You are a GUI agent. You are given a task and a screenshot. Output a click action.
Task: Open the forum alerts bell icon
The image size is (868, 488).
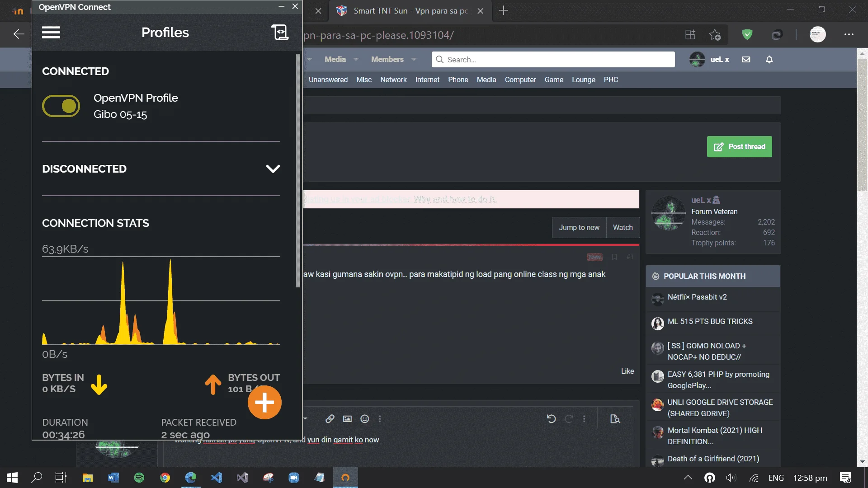(769, 59)
